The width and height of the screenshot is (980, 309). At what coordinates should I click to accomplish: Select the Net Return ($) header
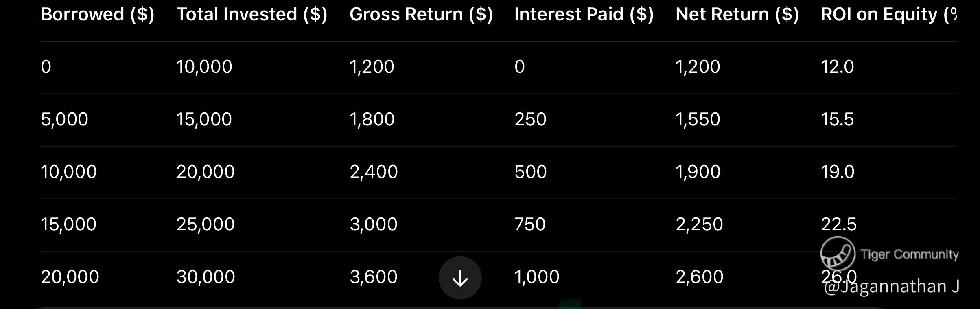(x=737, y=15)
